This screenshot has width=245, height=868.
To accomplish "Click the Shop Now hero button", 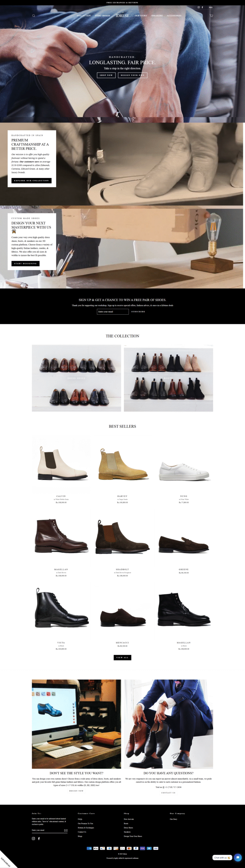I will tap(106, 75).
